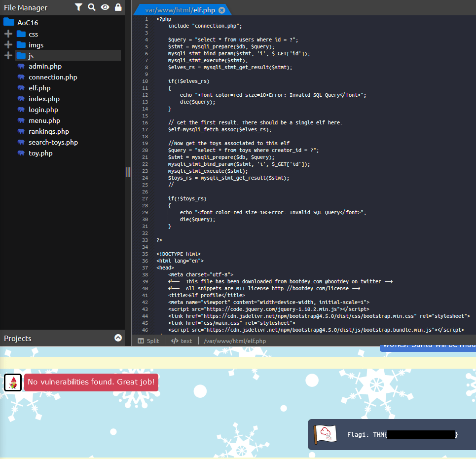This screenshot has width=476, height=459.
Task: Expand the Projects panel chevron
Action: (x=118, y=338)
